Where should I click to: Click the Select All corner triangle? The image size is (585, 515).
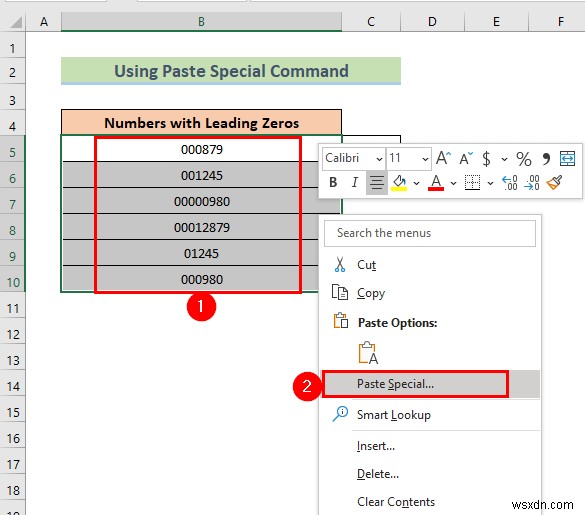tap(16, 22)
